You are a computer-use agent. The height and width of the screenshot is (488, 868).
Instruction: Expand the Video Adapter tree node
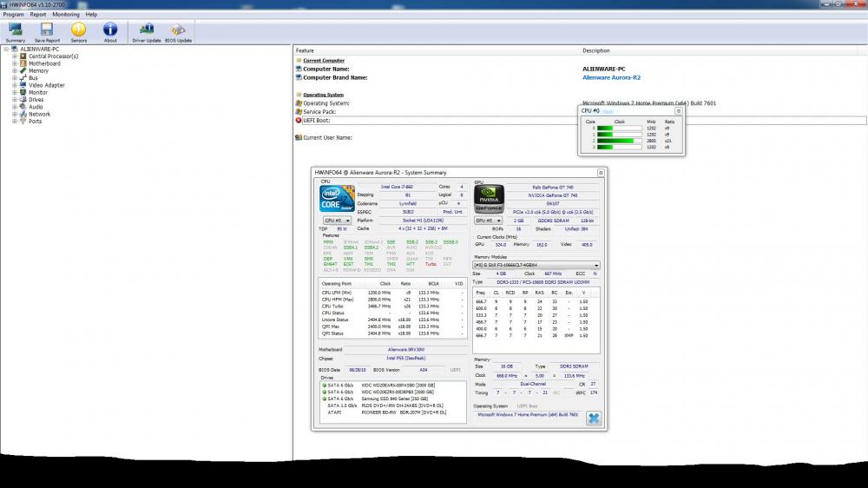[x=15, y=85]
